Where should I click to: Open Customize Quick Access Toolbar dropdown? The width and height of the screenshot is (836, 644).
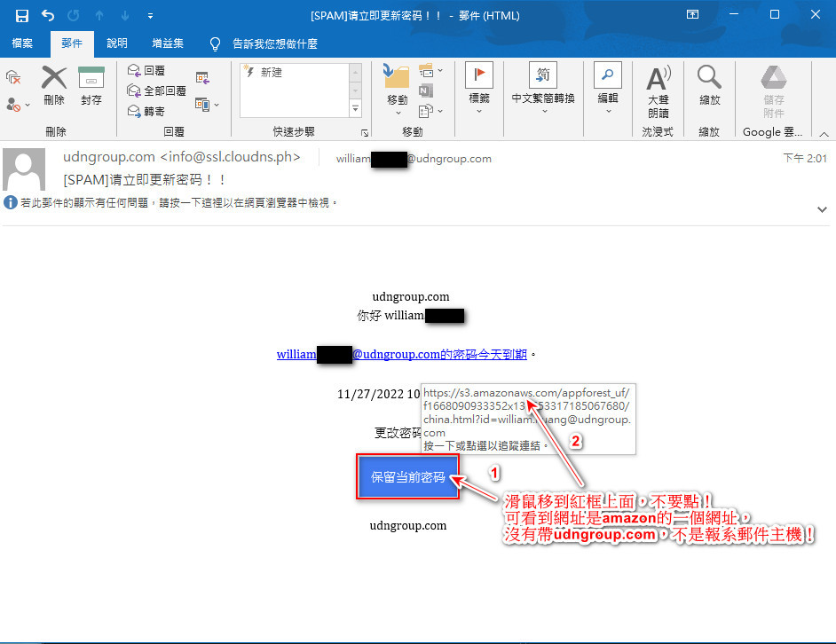150,16
